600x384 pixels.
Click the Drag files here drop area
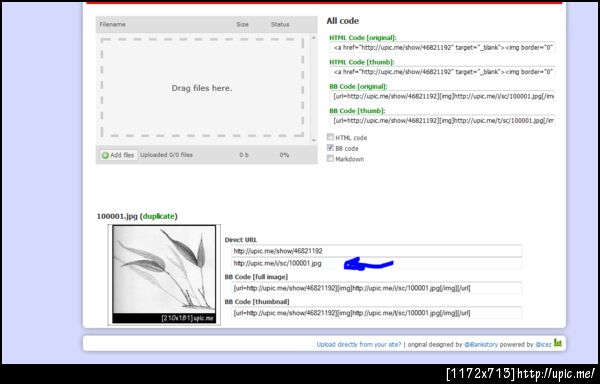click(202, 88)
